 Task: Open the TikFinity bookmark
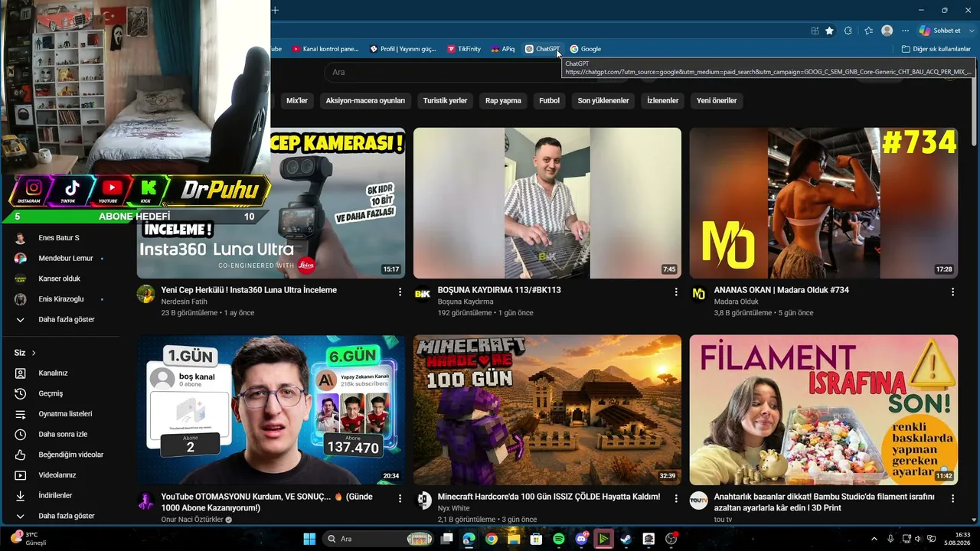pyautogui.click(x=464, y=49)
